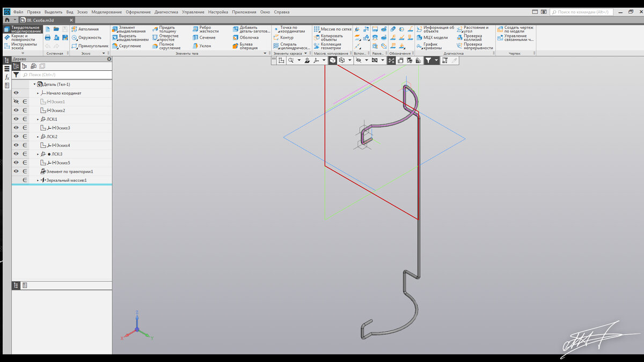The image size is (644, 362).
Task: Toggle visibility of Эскиз:4
Action: (16, 145)
